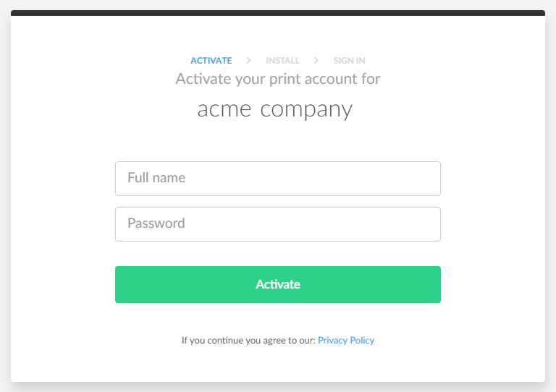Click the dark bar atop the card
This screenshot has height=392, width=556.
[278, 13]
